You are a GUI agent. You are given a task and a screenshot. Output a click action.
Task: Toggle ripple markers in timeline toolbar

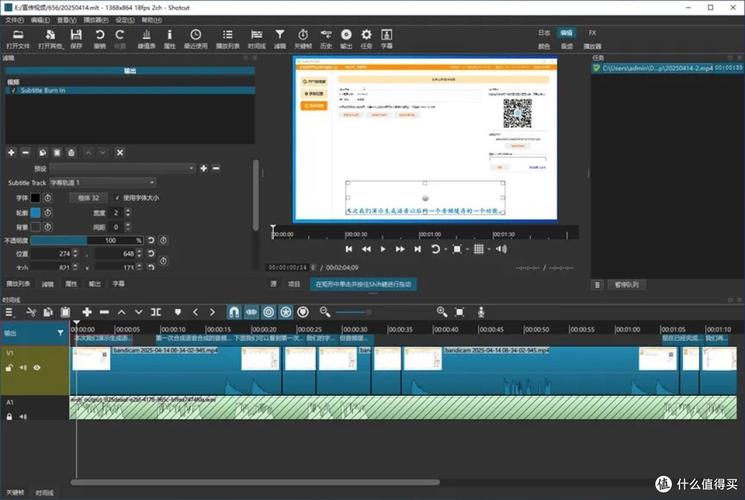(x=303, y=312)
